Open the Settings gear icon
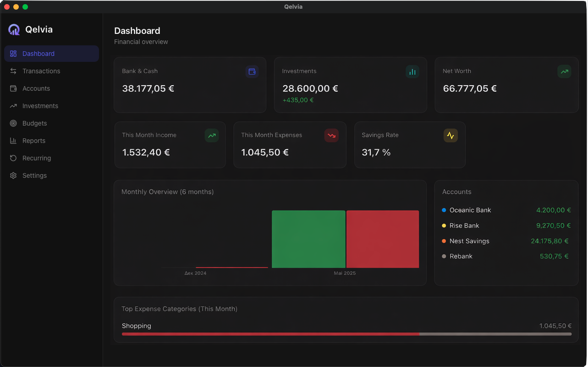Image resolution: width=588 pixels, height=367 pixels. (x=13, y=175)
